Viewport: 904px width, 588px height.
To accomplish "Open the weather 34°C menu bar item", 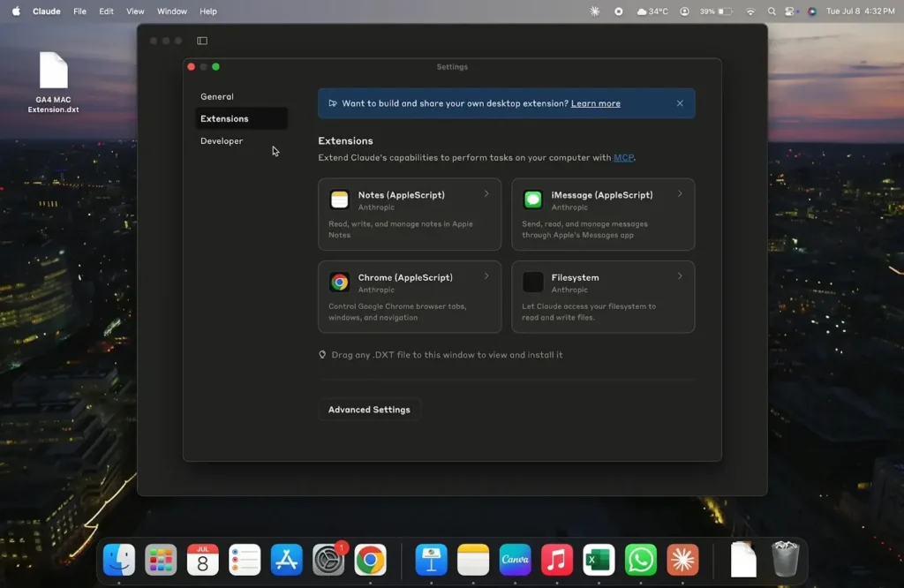I will 652,11.
